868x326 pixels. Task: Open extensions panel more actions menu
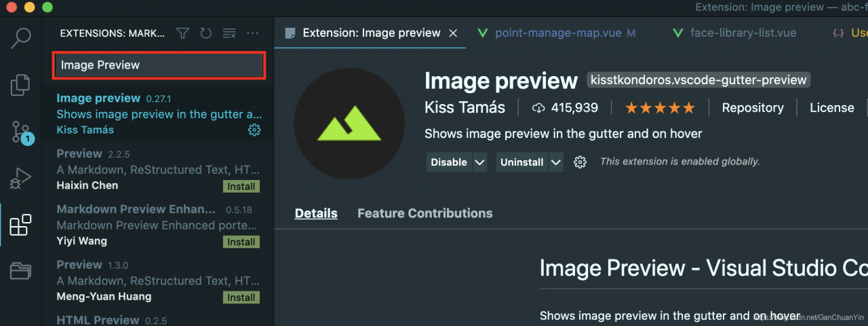point(253,33)
